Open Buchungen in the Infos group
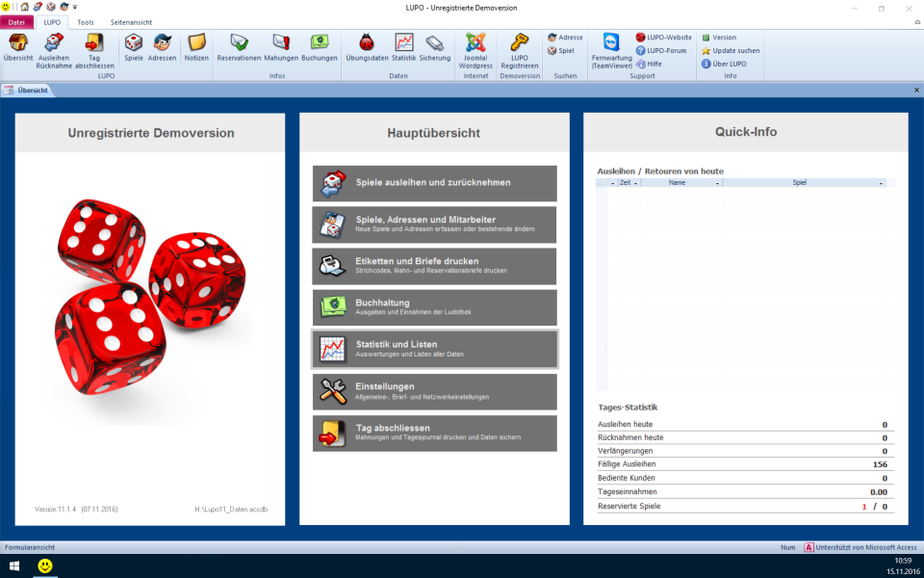 click(320, 48)
